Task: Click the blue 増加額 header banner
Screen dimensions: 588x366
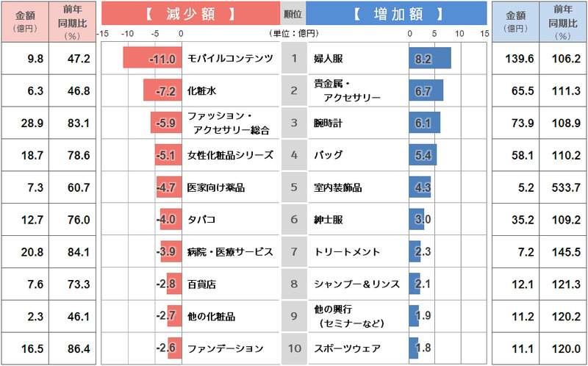Action: tap(396, 13)
